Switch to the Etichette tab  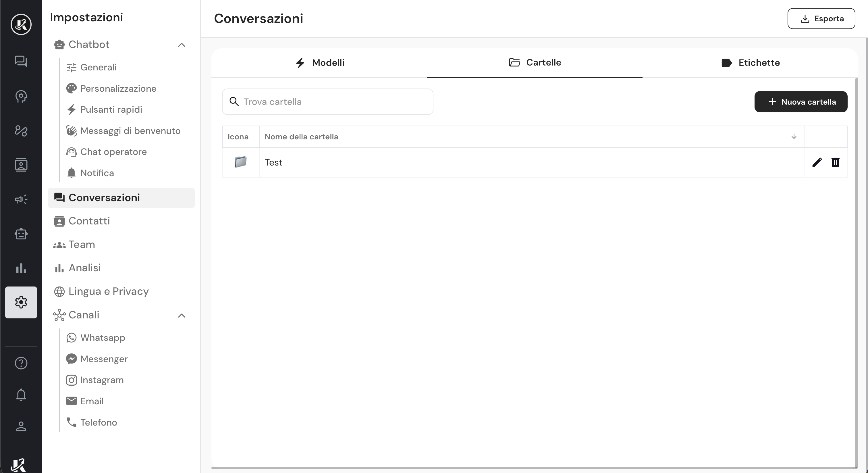pyautogui.click(x=750, y=63)
